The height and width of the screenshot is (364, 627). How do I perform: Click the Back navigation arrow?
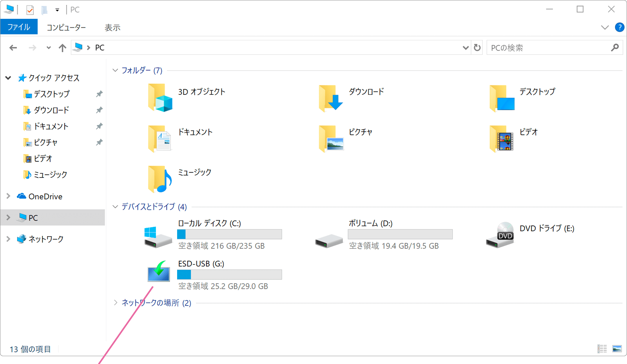click(x=13, y=48)
